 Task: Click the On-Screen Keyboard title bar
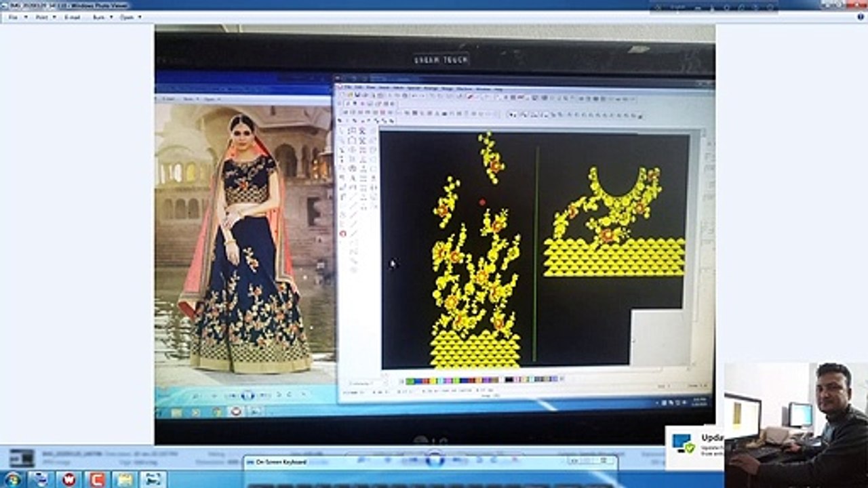[x=431, y=462]
